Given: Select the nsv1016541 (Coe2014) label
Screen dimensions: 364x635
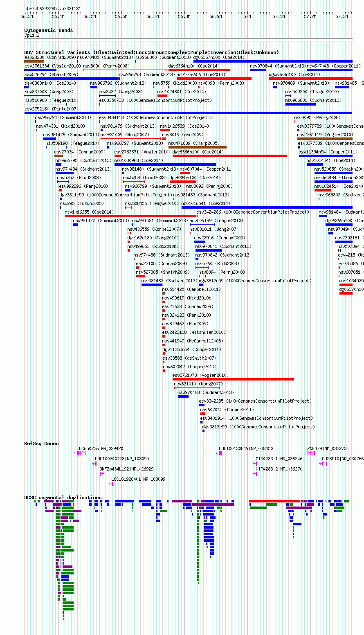Looking at the screenshot, I should point(206,203).
